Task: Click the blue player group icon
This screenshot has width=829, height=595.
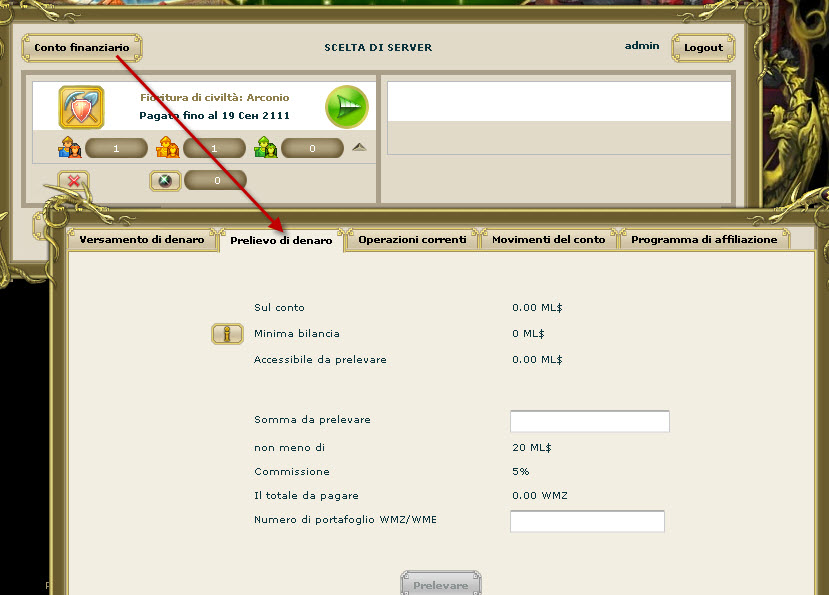Action: click(x=70, y=148)
